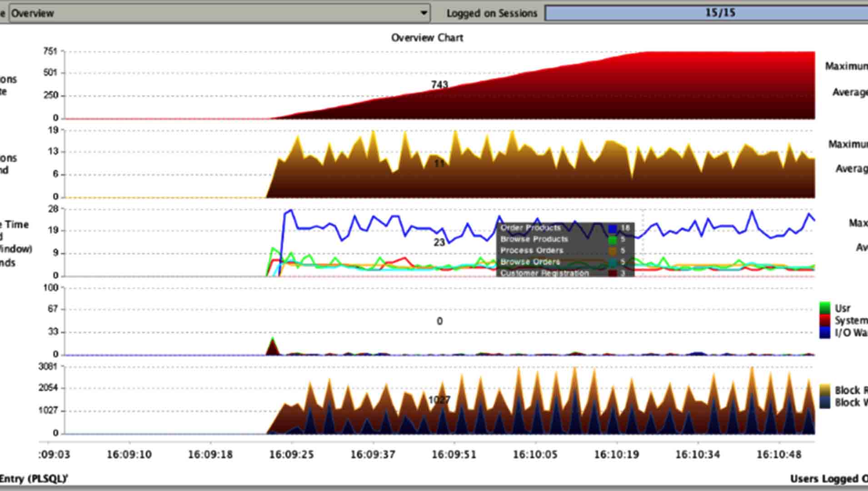The height and width of the screenshot is (491, 868).
Task: Click the Logged on Sessions label
Action: 492,13
